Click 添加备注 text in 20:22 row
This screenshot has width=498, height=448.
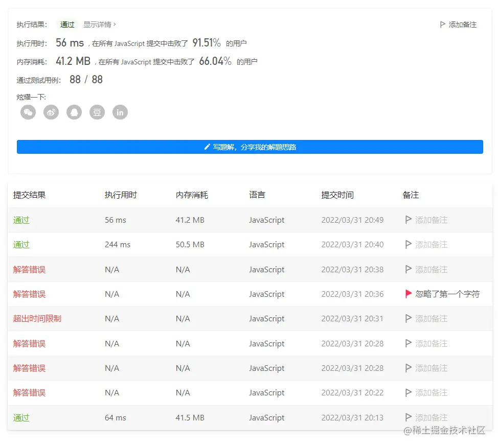[432, 393]
